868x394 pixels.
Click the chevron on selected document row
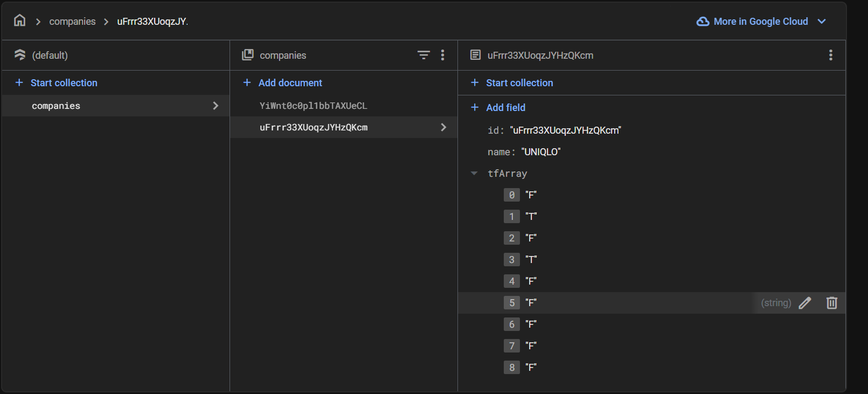pos(443,127)
